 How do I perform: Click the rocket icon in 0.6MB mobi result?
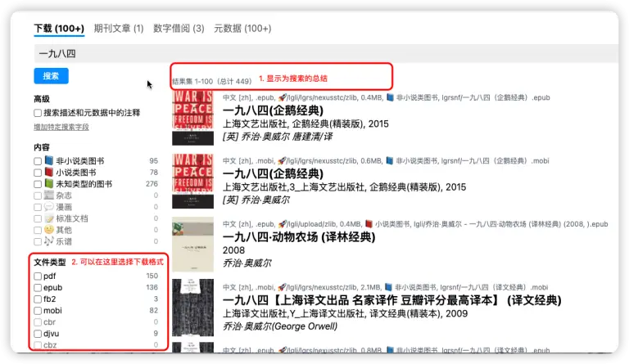pyautogui.click(x=283, y=160)
